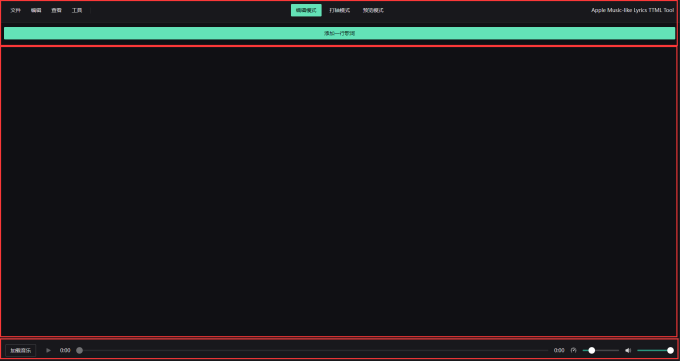Click the playback speed gauge icon

point(573,350)
